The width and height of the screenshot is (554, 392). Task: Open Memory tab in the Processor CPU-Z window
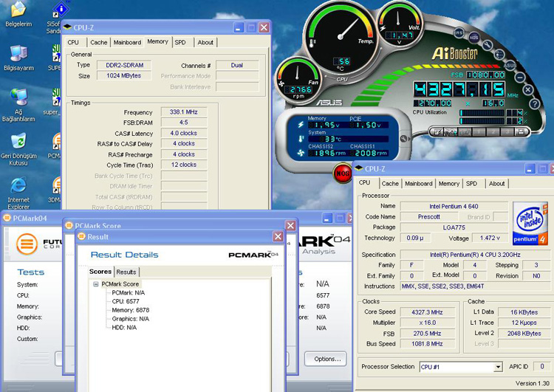(x=449, y=184)
